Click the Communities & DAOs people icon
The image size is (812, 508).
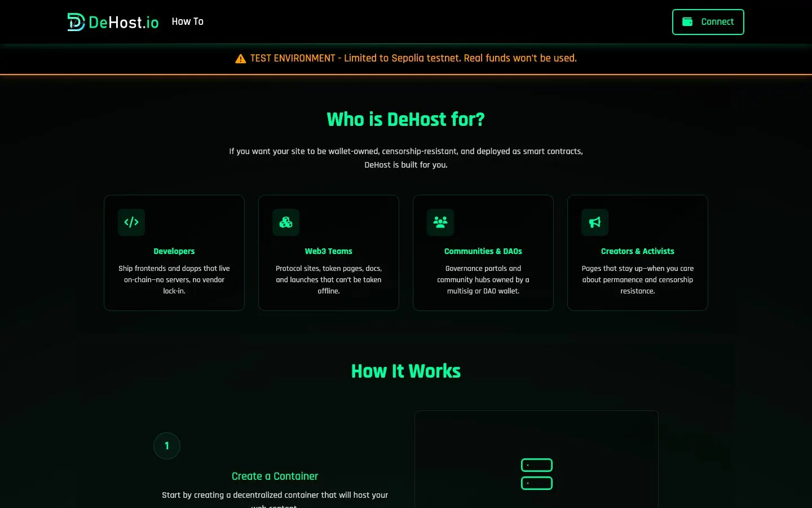pyautogui.click(x=440, y=222)
